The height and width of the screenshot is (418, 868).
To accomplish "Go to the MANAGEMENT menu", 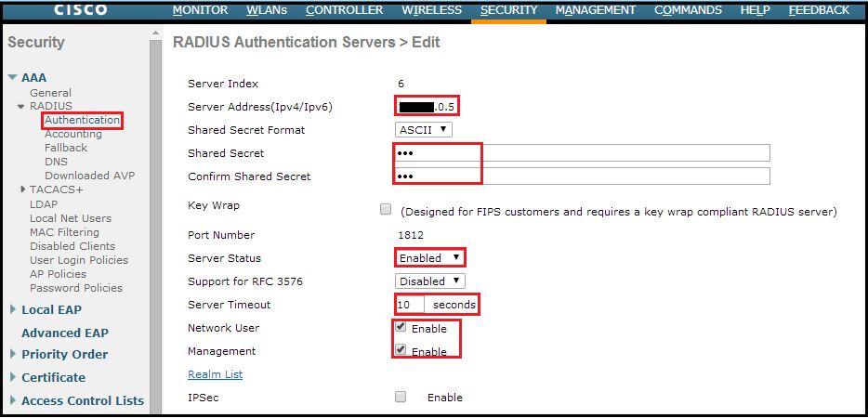I will point(596,10).
